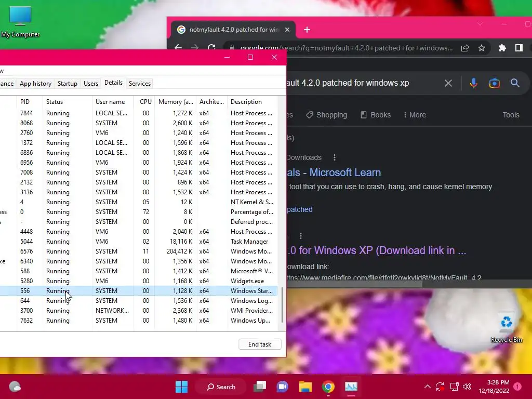This screenshot has height=399, width=532.
Task: Open Google search by image camera
Action: point(495,83)
